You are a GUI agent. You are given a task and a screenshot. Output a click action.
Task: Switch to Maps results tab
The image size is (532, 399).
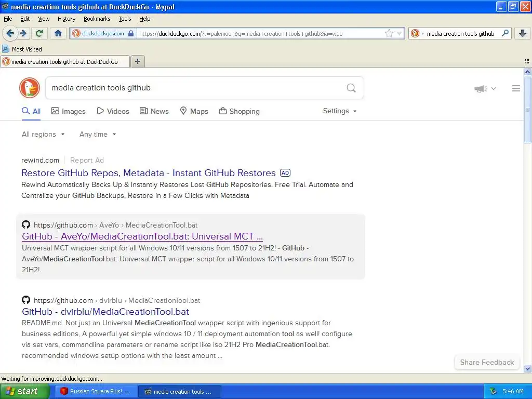pyautogui.click(x=194, y=111)
